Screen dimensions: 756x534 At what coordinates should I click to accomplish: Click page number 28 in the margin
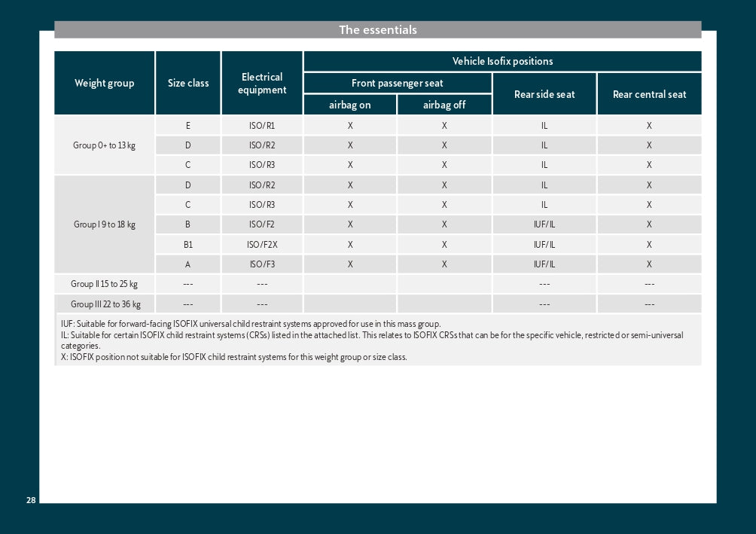[x=31, y=501]
